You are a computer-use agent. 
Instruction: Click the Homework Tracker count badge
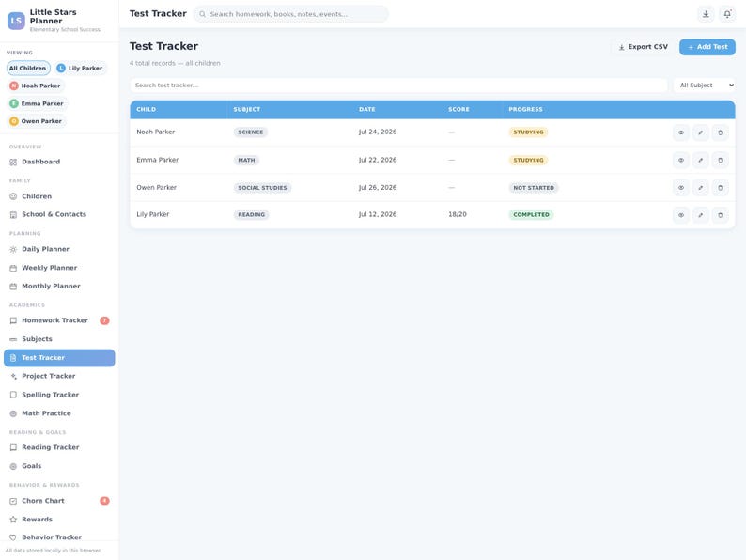point(104,320)
